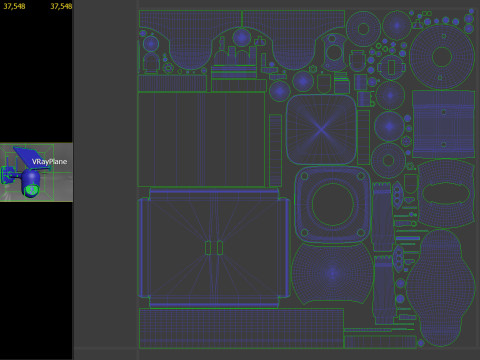Select the large rectangular UV shell with two center slots
The height and width of the screenshot is (360, 480).
(214, 248)
